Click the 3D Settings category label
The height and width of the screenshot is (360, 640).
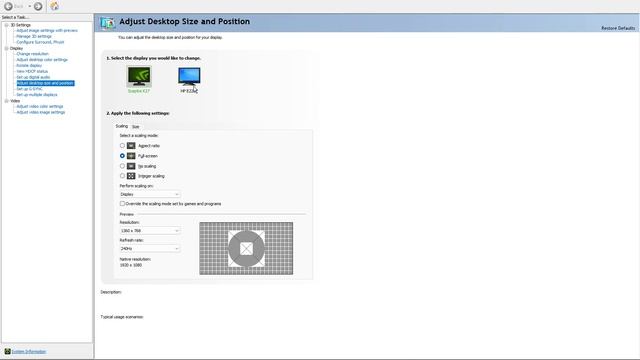click(x=20, y=25)
